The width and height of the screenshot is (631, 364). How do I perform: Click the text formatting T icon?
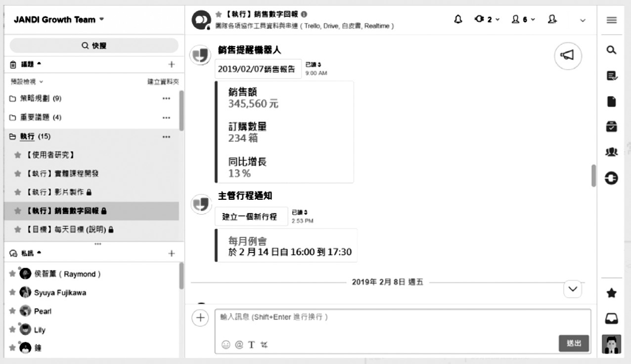point(251,345)
